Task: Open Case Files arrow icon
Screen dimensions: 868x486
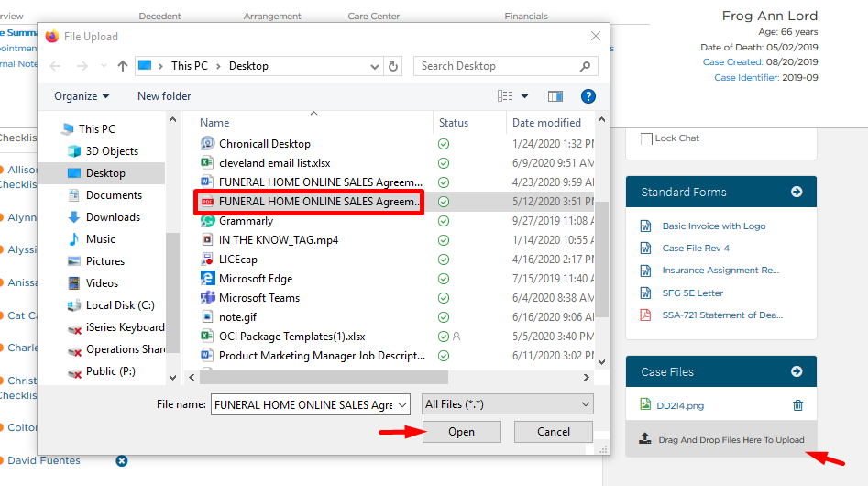Action: pos(797,371)
